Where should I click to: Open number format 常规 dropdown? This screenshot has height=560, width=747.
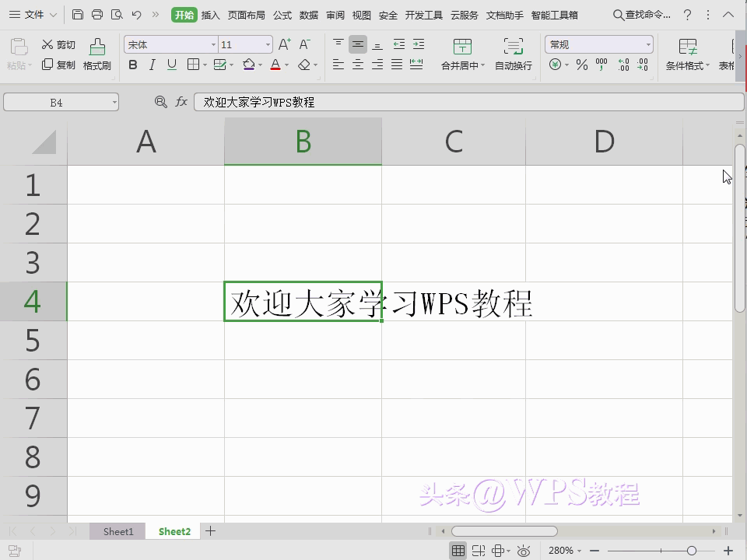click(648, 45)
